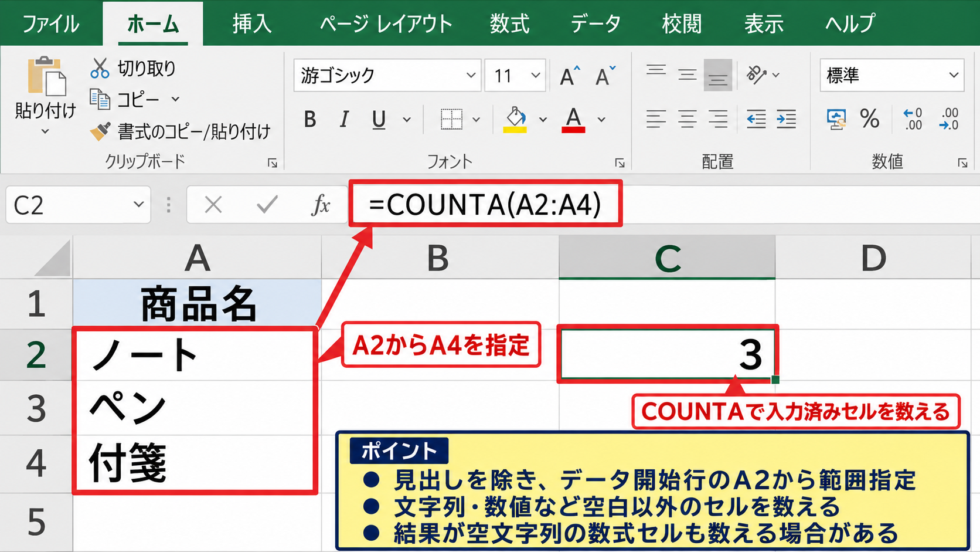Click the Insert Function fx button
Screen dimensions: 980x552
coord(321,205)
